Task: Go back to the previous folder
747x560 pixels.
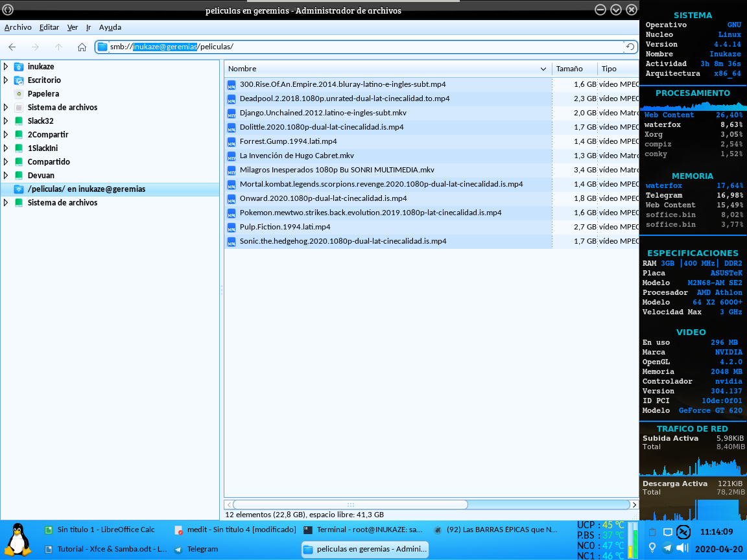Action: (12, 47)
